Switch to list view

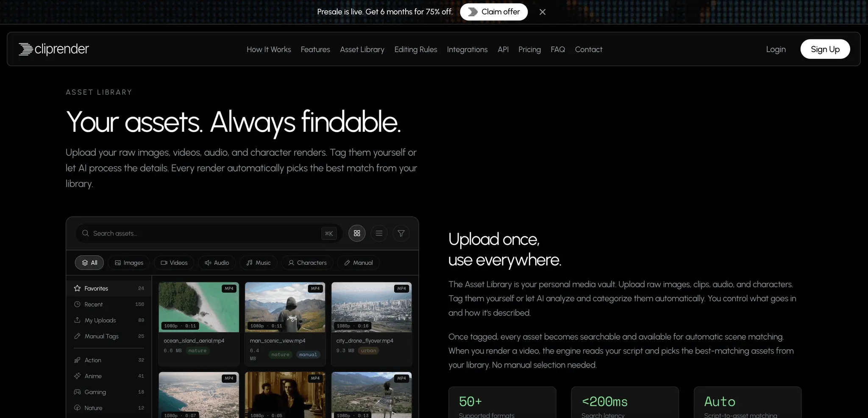pyautogui.click(x=379, y=233)
